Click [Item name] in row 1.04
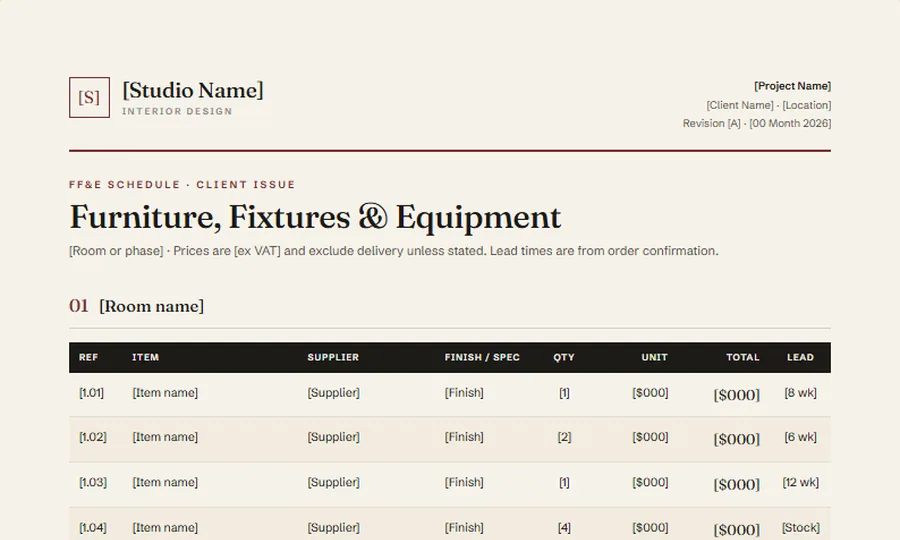This screenshot has width=900, height=540. click(x=165, y=528)
